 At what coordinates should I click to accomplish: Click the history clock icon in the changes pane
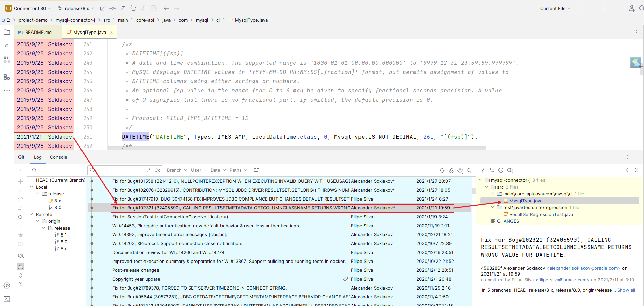[501, 170]
